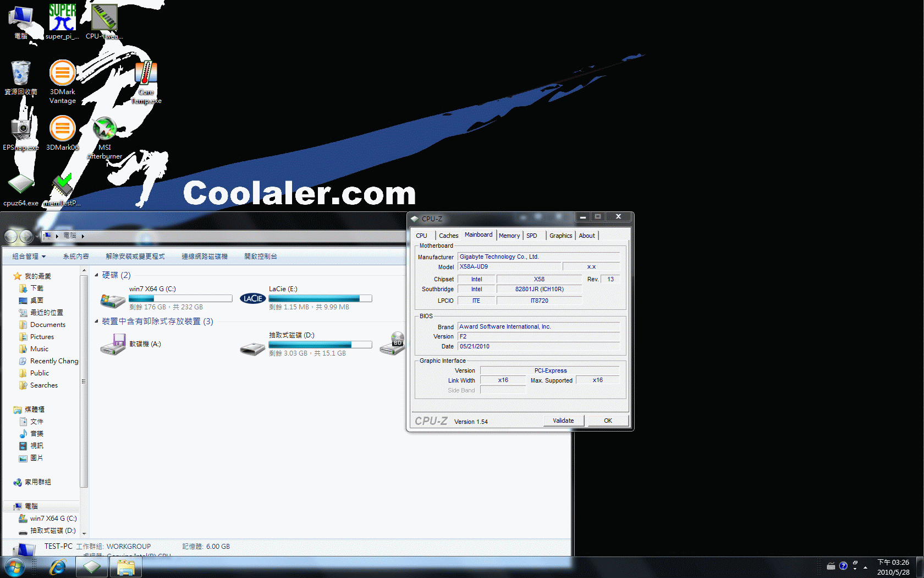Switch to the SPD tab in CPU-Z
The image size is (924, 578).
click(531, 236)
